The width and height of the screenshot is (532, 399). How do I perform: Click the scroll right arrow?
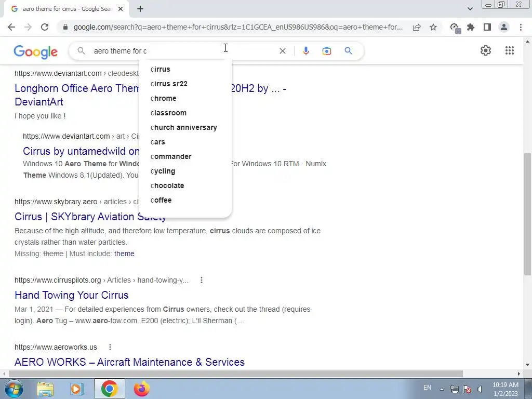519,374
